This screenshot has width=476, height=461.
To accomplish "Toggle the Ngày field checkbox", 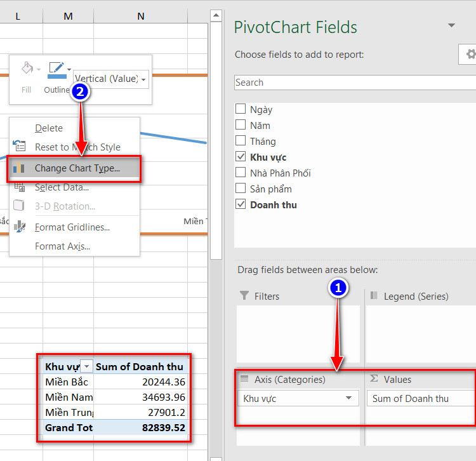I will click(x=241, y=109).
